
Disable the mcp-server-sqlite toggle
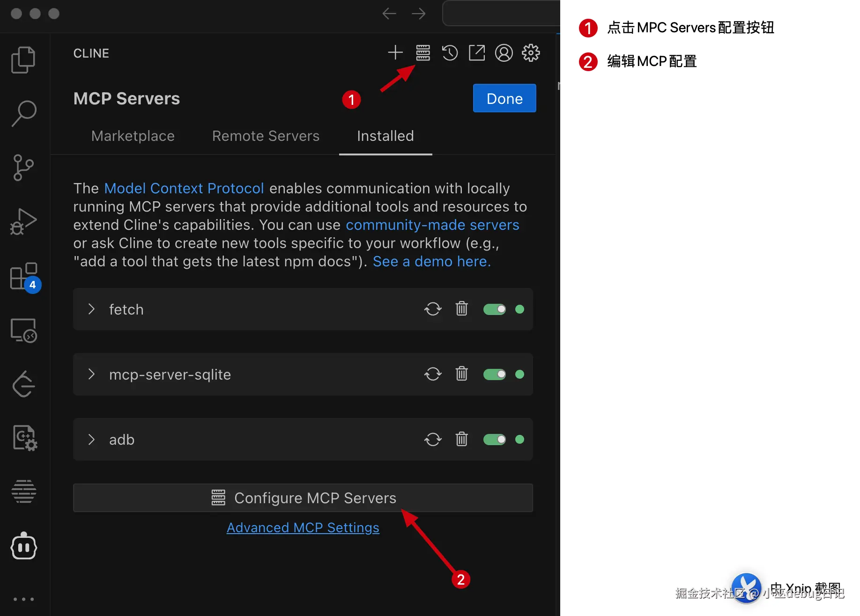pos(495,374)
